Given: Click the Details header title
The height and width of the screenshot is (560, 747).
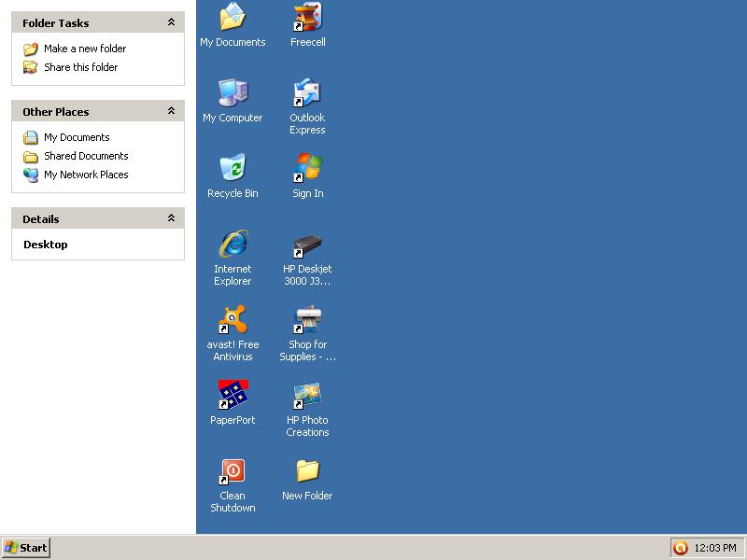Looking at the screenshot, I should 41,219.
